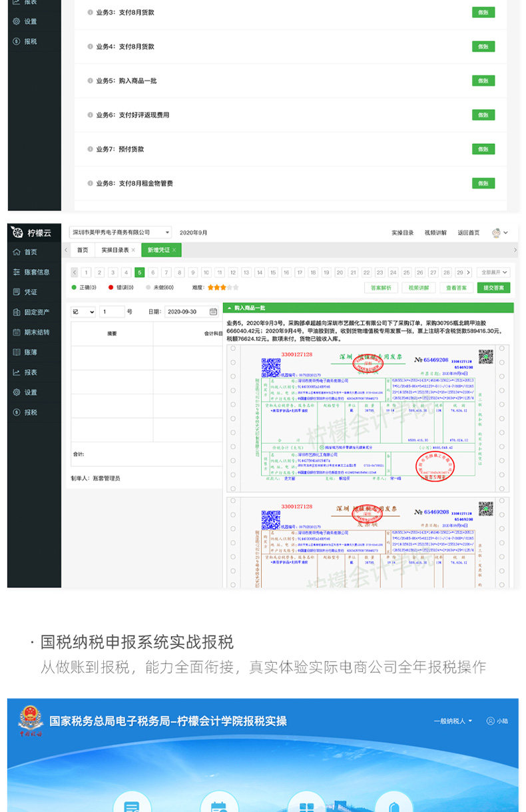Go to the previous page of question numbers

coord(74,272)
